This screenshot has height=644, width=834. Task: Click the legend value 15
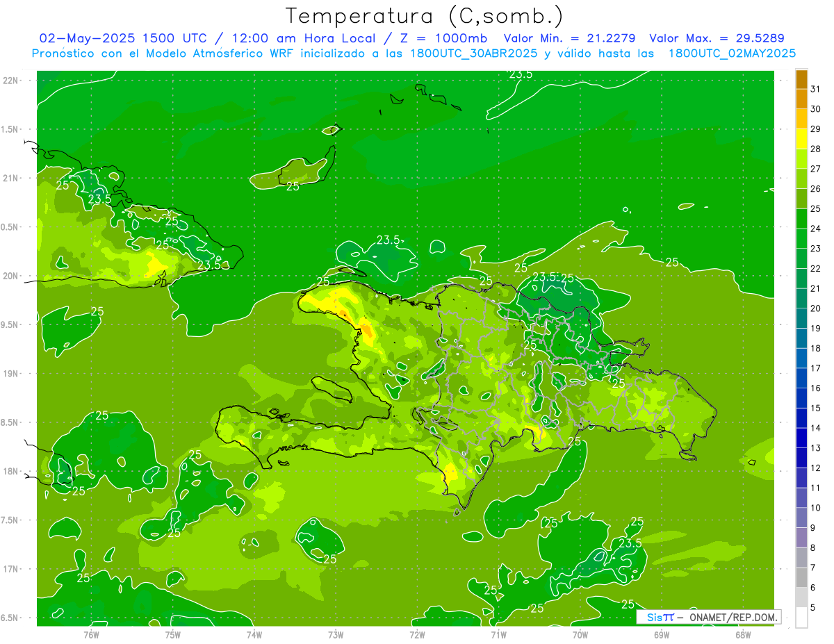[x=816, y=408]
